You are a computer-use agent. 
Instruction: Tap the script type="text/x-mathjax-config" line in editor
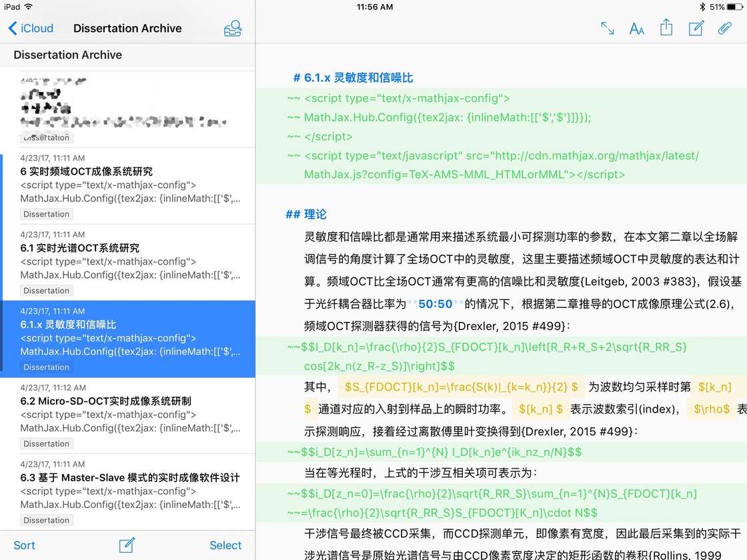(407, 98)
